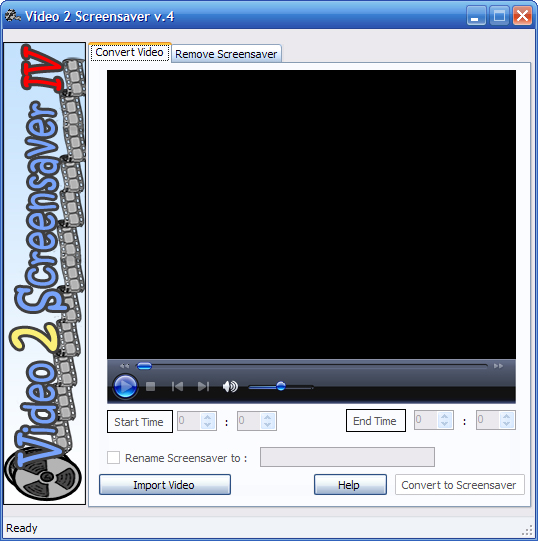This screenshot has width=538, height=541.
Task: Click the End Time seconds field
Action: [488, 420]
